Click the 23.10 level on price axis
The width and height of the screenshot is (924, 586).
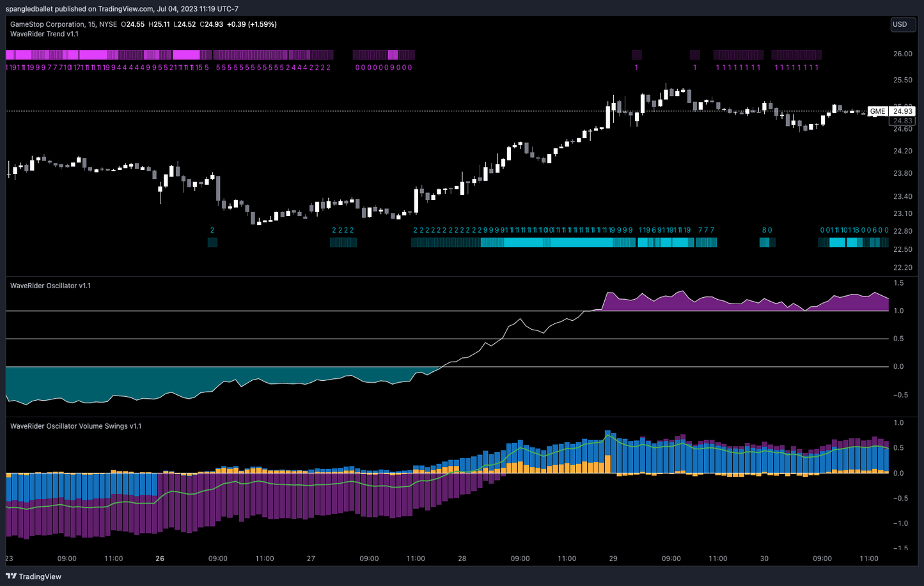coord(902,213)
